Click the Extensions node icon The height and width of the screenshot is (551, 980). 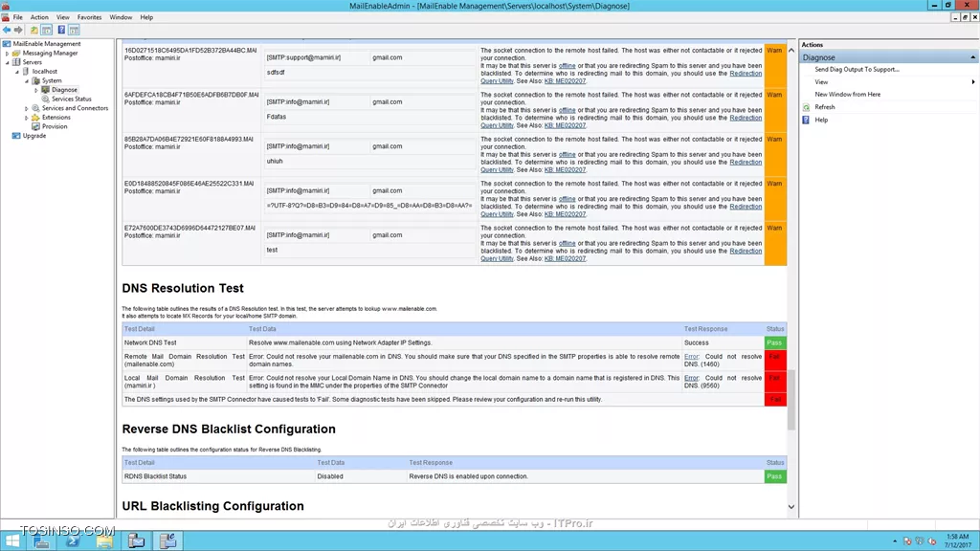pyautogui.click(x=35, y=118)
